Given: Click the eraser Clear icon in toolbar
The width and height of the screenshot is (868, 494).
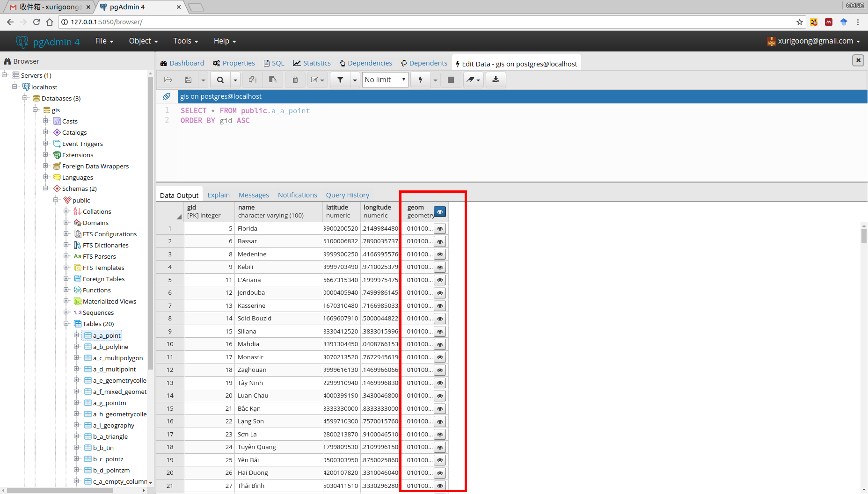Looking at the screenshot, I should click(470, 80).
